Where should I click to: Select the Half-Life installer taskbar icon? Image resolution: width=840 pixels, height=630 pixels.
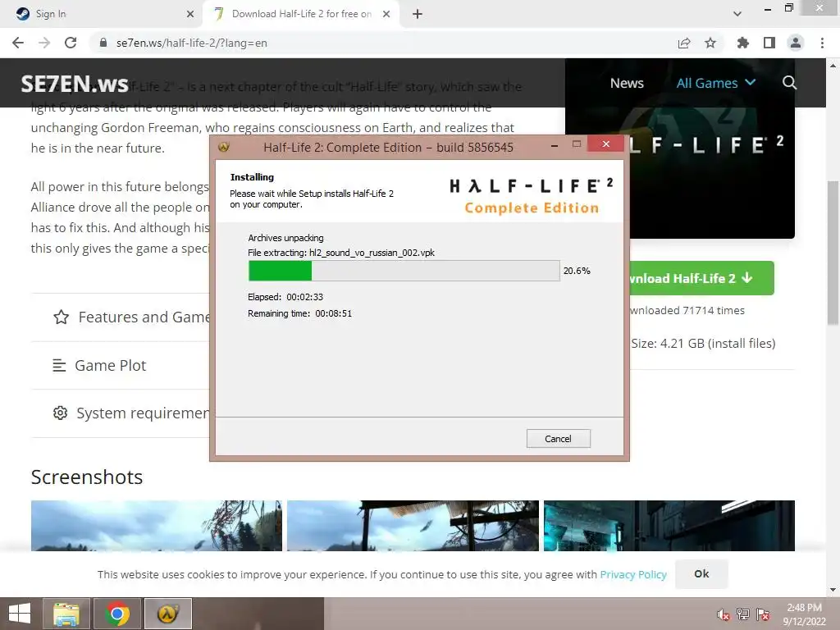click(167, 614)
